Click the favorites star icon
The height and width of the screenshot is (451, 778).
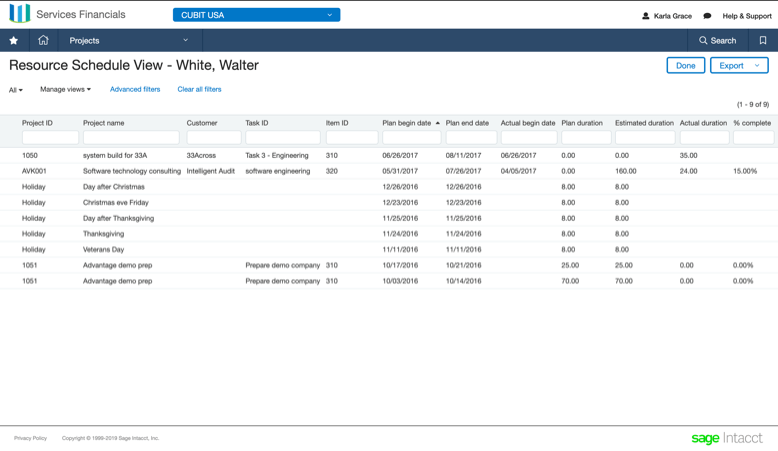point(14,41)
